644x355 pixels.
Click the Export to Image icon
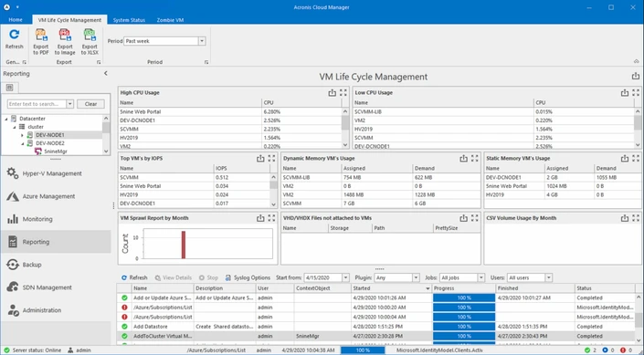[65, 36]
